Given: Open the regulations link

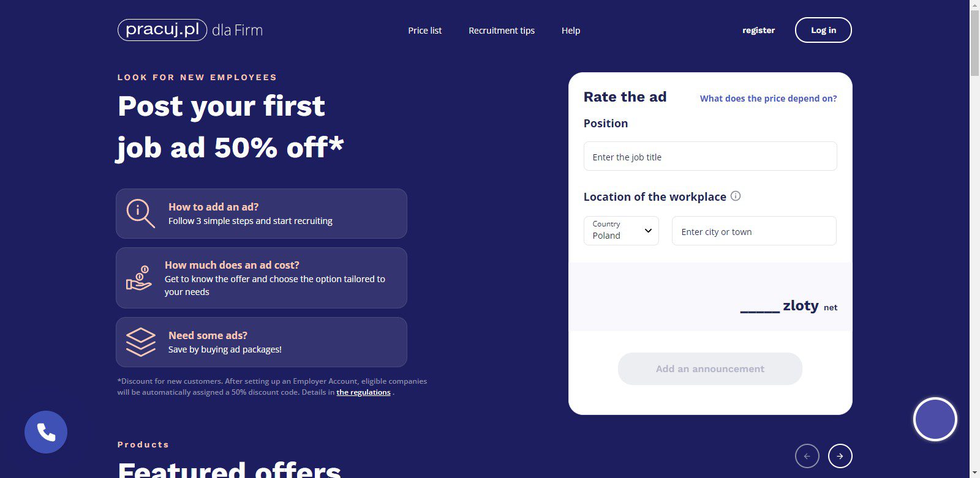Looking at the screenshot, I should 363,392.
